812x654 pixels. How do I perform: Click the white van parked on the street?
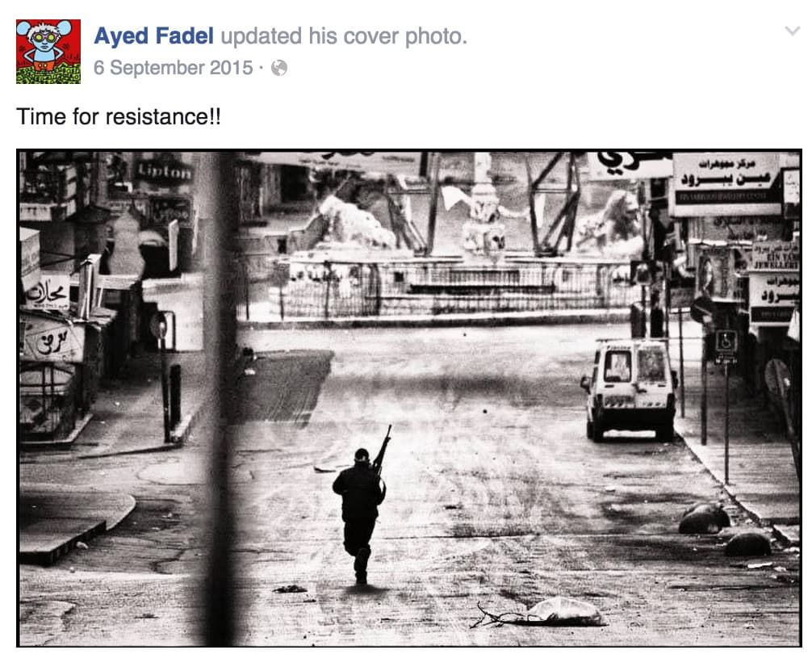click(x=630, y=389)
